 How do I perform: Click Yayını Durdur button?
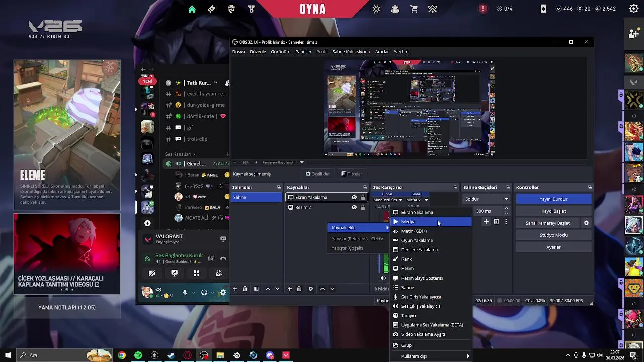553,199
